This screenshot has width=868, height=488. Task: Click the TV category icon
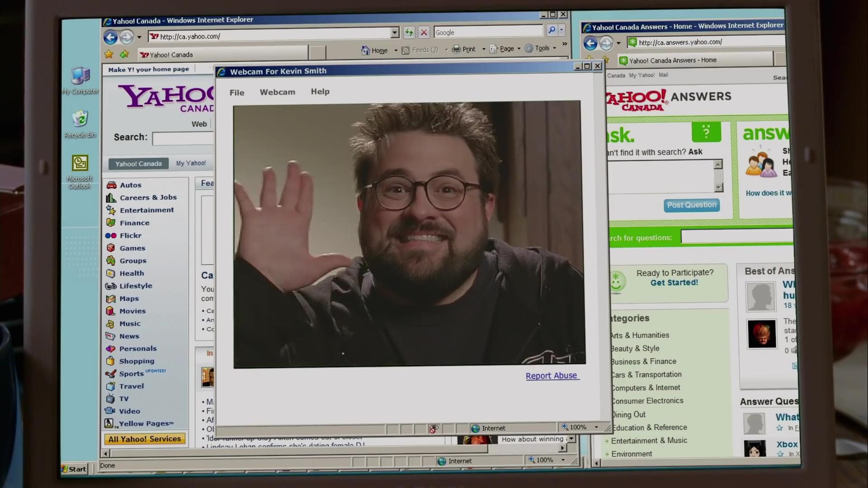110,399
